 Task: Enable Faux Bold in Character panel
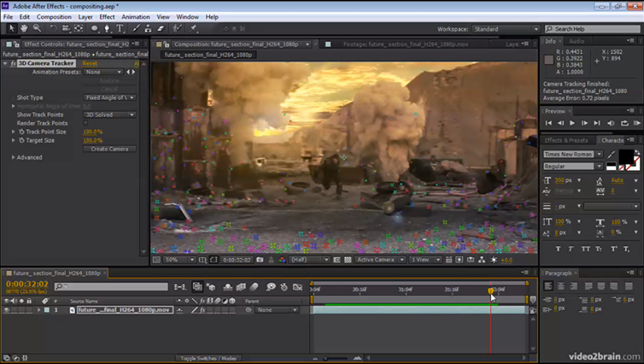tap(558, 249)
